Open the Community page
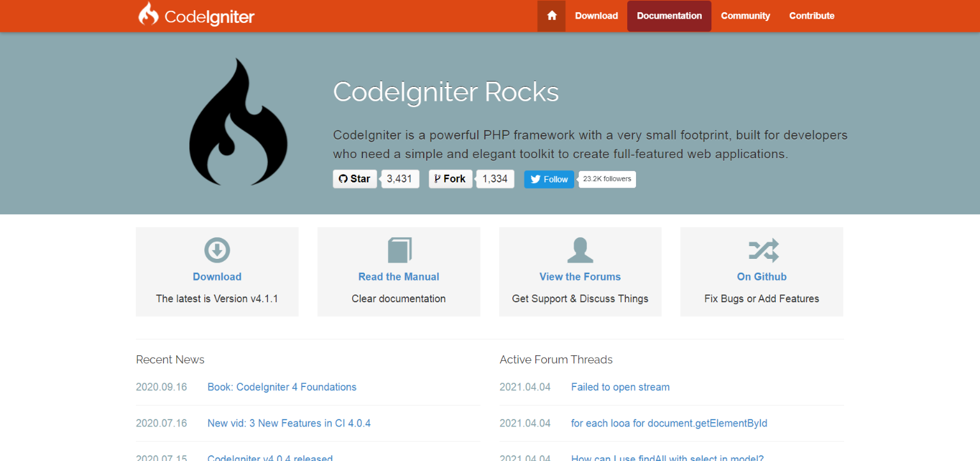The image size is (980, 461). coord(745,15)
